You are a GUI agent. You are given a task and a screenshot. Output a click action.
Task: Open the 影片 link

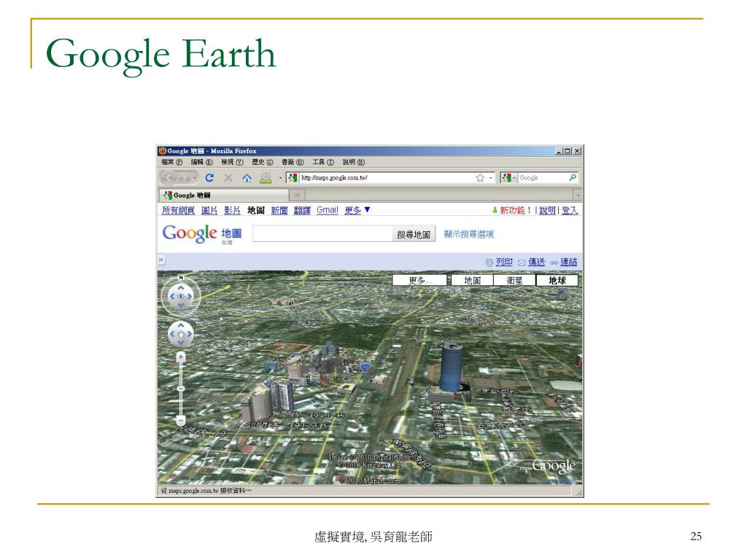[x=232, y=211]
